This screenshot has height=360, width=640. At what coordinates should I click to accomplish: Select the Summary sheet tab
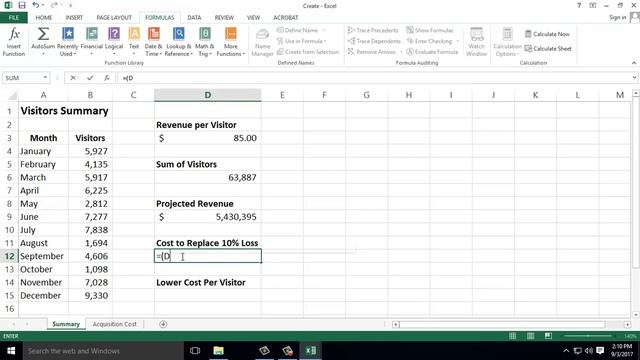(x=66, y=324)
